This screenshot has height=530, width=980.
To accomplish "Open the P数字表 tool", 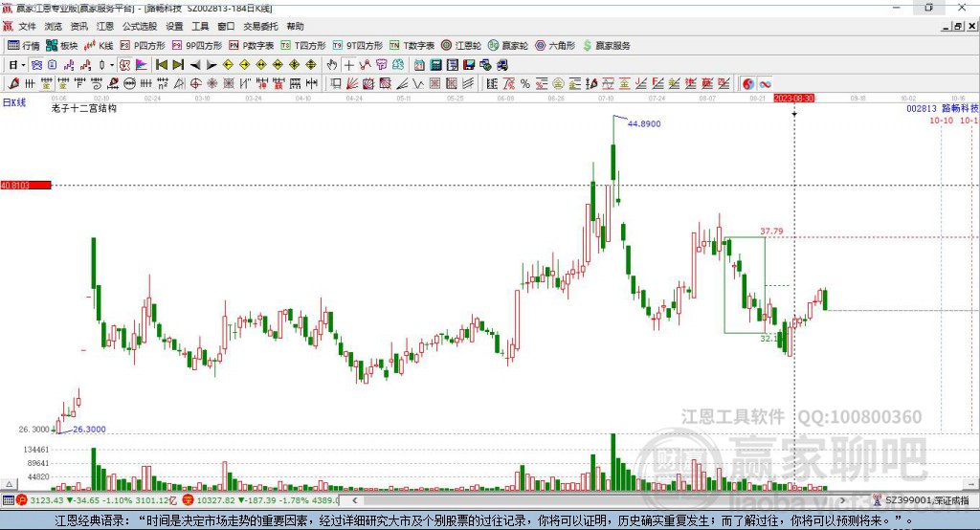I will pyautogui.click(x=252, y=46).
